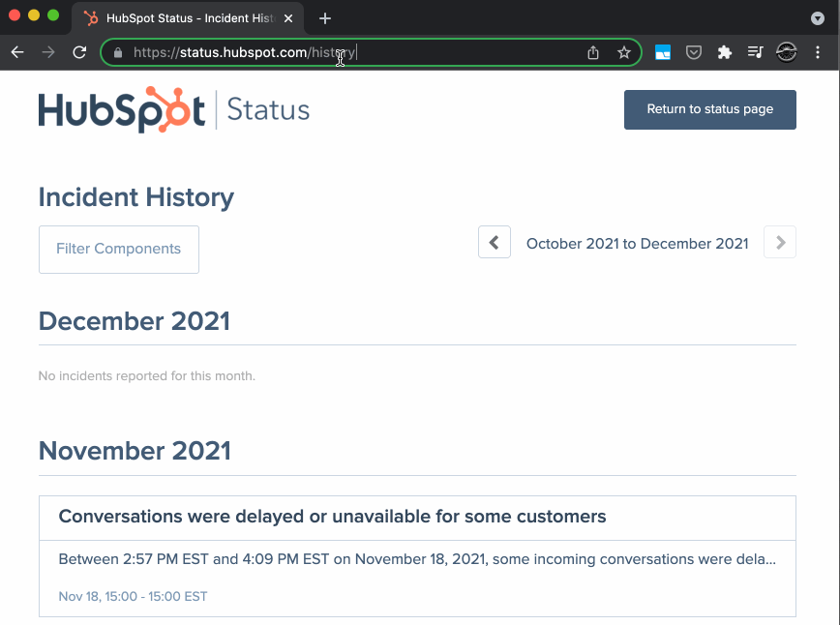
Task: Click the 'November 2021' heading
Action: (135, 451)
